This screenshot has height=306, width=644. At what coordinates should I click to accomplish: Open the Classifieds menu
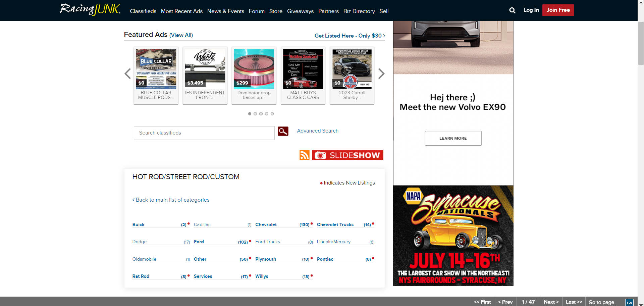143,11
